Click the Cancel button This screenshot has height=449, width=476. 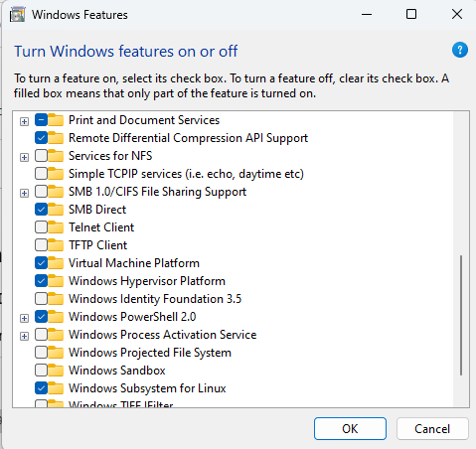(x=432, y=429)
